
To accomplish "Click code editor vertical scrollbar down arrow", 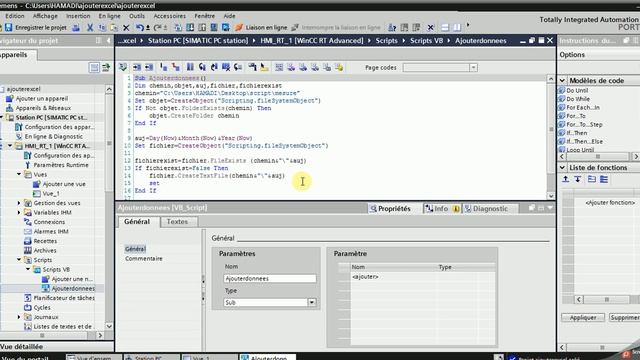I will tap(551, 196).
